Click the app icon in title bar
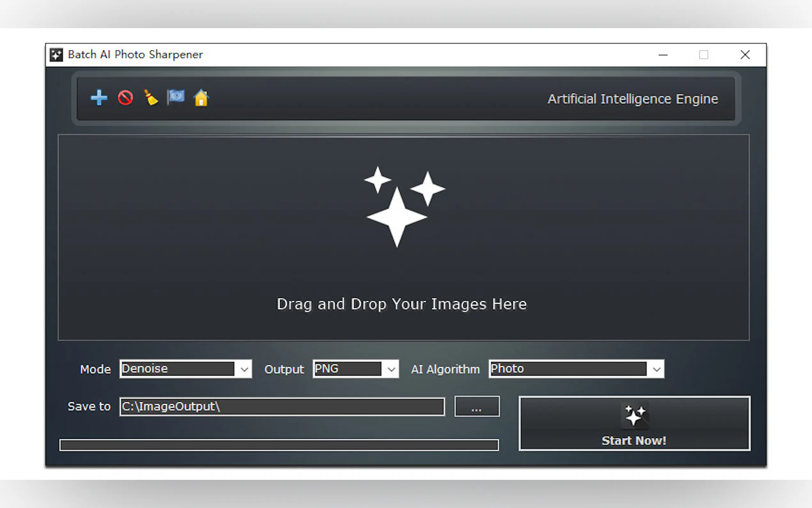812x508 pixels. 56,55
